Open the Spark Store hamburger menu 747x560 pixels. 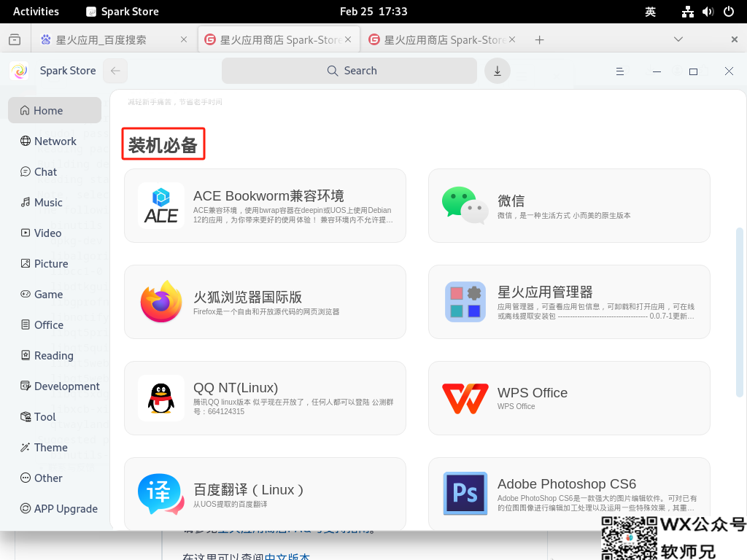[x=620, y=71]
